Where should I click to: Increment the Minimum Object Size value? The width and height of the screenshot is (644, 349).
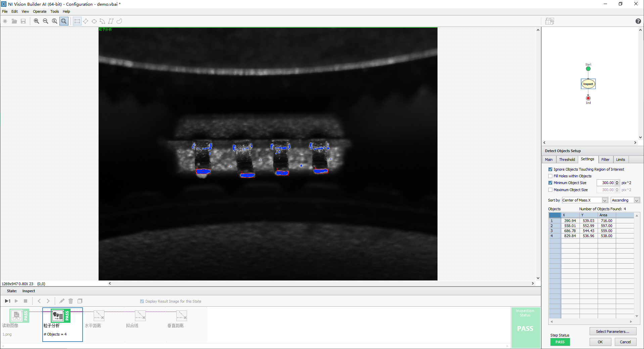pyautogui.click(x=617, y=181)
